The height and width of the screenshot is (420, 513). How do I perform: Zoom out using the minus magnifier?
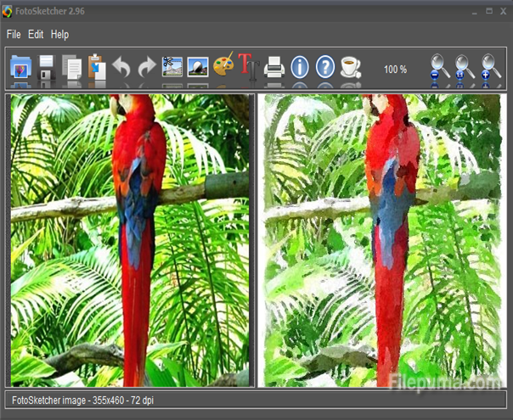tap(439, 66)
